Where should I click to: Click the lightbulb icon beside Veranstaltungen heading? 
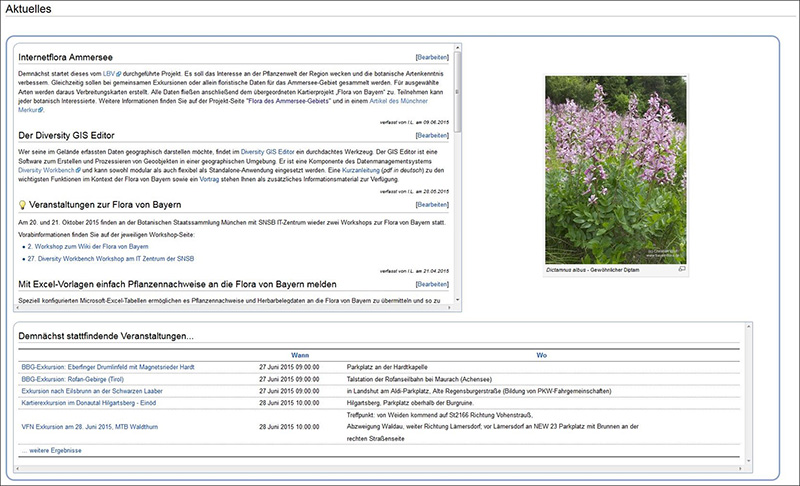22,205
